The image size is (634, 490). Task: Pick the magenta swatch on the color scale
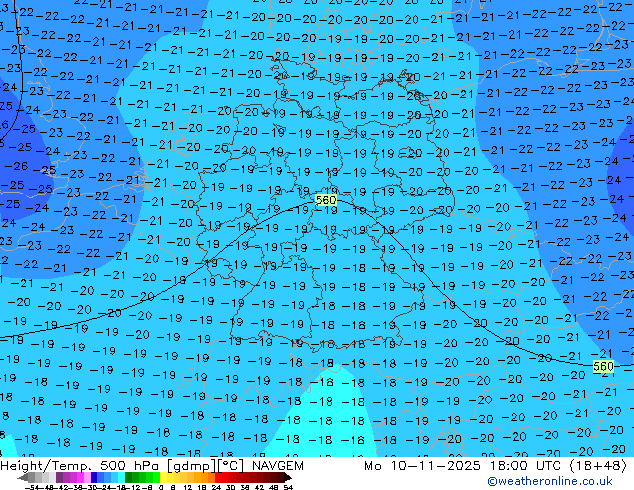pos(80,477)
